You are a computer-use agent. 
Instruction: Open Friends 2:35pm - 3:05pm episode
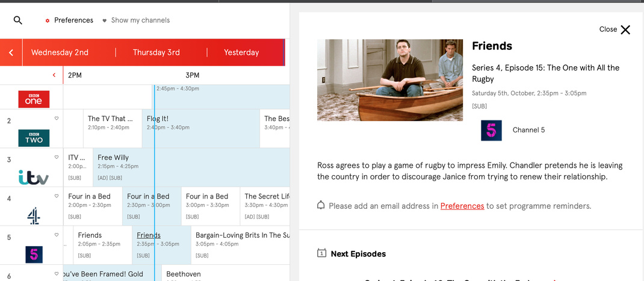pyautogui.click(x=161, y=245)
